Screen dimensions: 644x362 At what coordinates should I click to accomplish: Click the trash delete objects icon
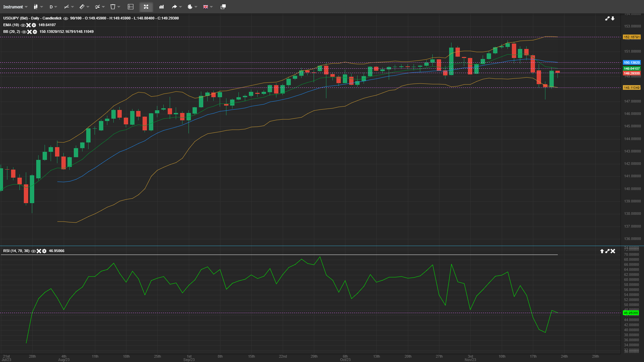(113, 7)
